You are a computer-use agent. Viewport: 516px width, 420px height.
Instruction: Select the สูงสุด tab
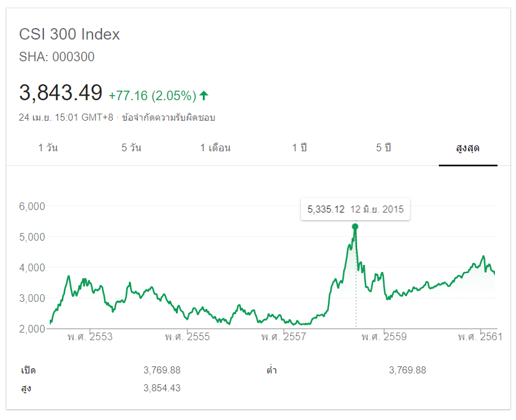pos(468,148)
